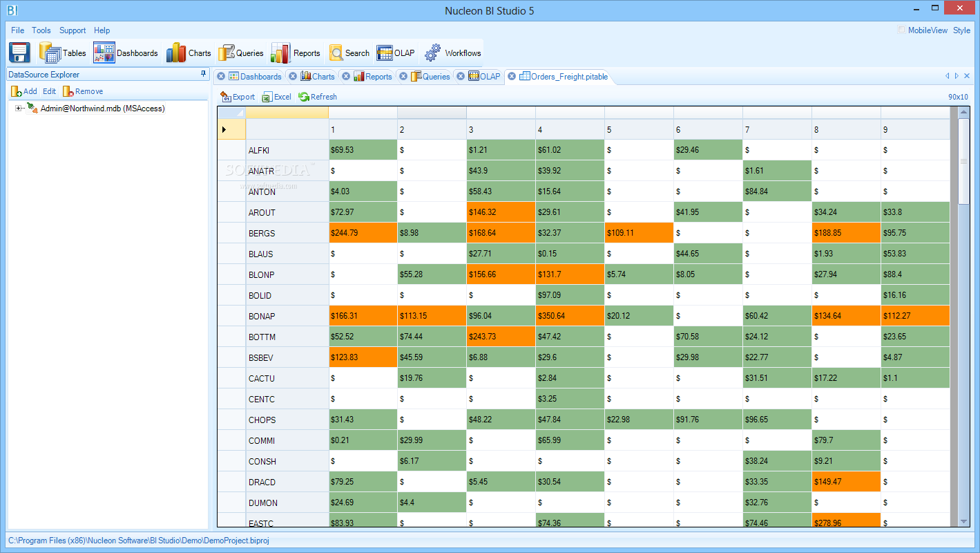This screenshot has height=553, width=980.
Task: Select column header 5
Action: click(x=640, y=129)
